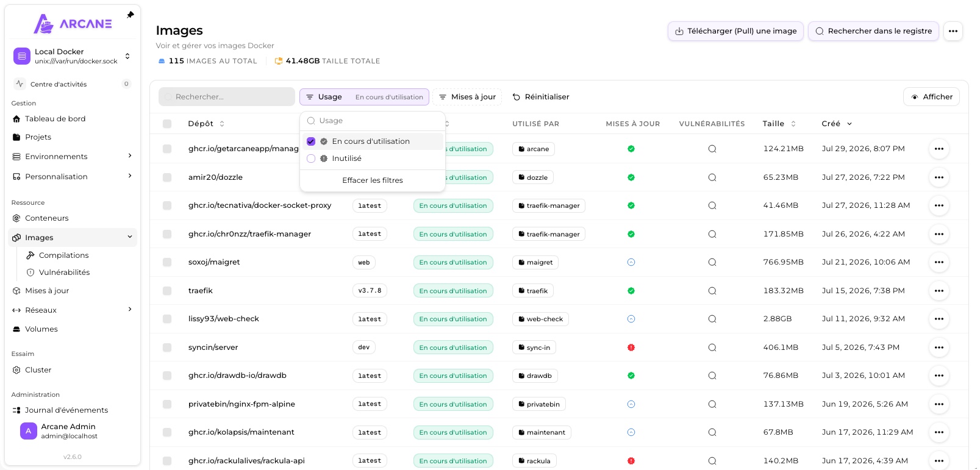Uncheck the En cours d'utilisation filter
The image size is (980, 470).
311,141
